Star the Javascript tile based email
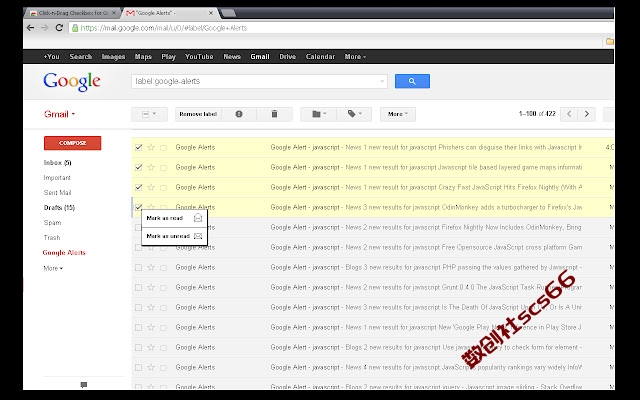Viewport: 640px width, 400px height. [151, 167]
